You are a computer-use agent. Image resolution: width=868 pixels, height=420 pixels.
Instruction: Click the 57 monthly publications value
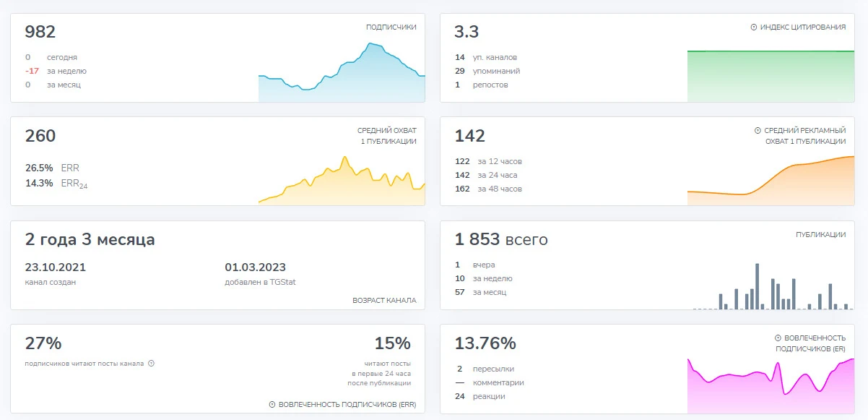(460, 292)
